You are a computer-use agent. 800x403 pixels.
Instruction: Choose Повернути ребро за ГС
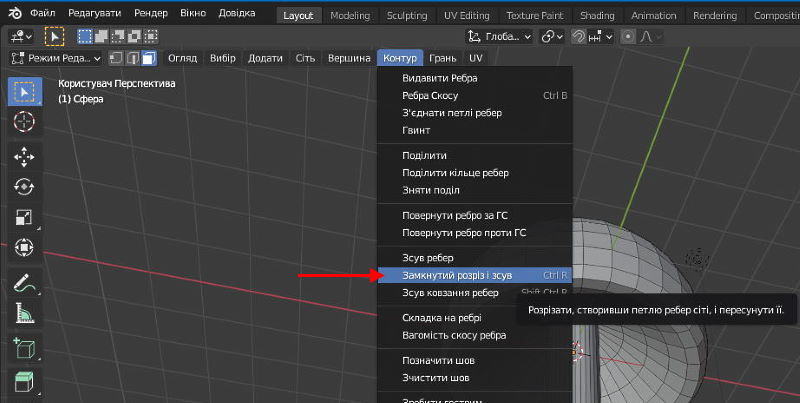[474, 215]
